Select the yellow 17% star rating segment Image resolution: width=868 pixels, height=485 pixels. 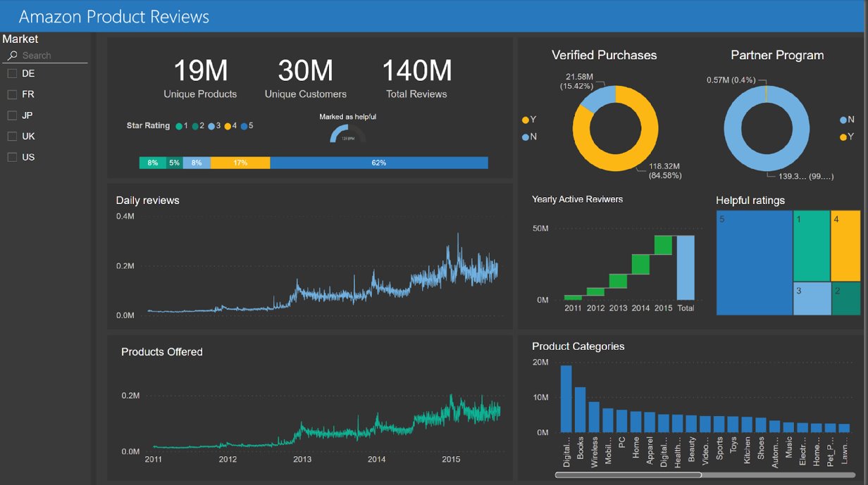point(240,163)
